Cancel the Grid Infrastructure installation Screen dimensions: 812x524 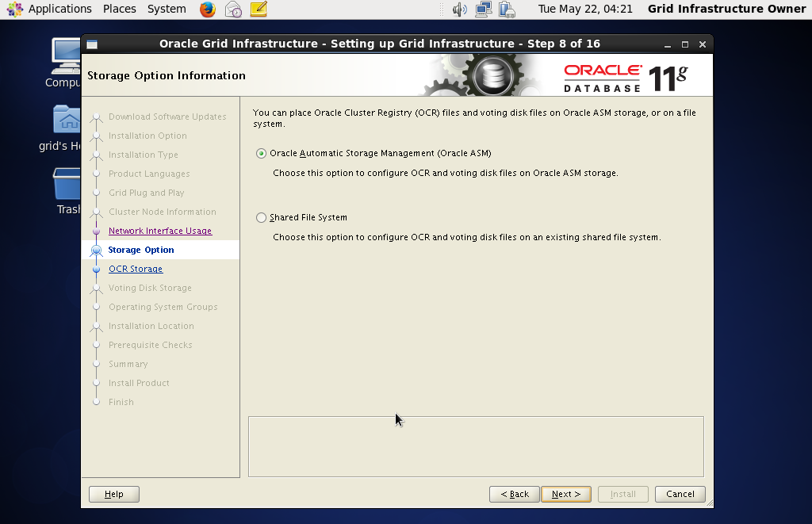[680, 494]
